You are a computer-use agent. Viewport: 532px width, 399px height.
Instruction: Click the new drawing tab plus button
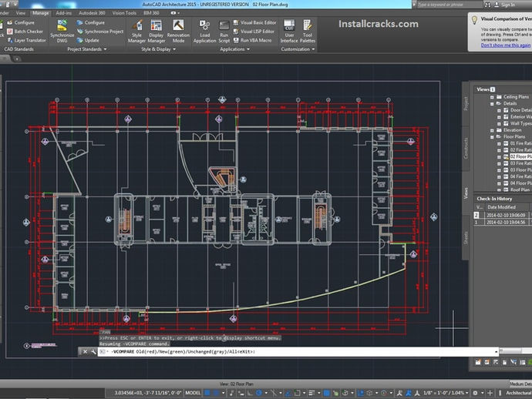(16, 59)
